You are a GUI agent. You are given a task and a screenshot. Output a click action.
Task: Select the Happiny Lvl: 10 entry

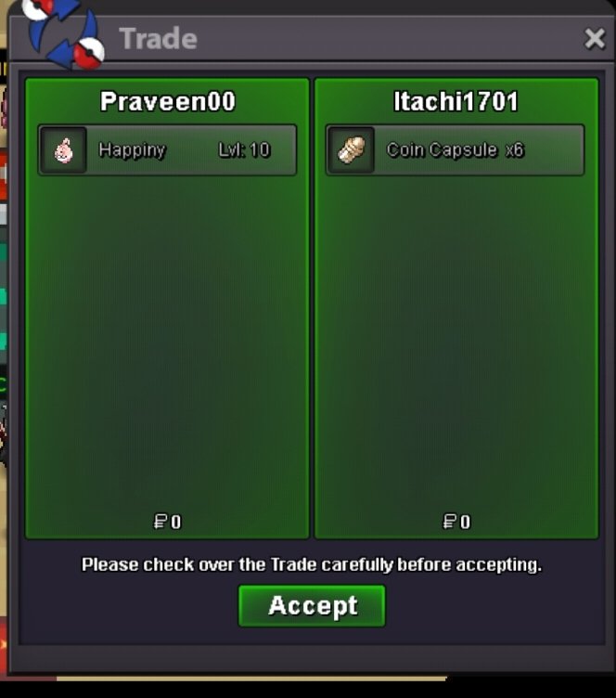[x=167, y=150]
